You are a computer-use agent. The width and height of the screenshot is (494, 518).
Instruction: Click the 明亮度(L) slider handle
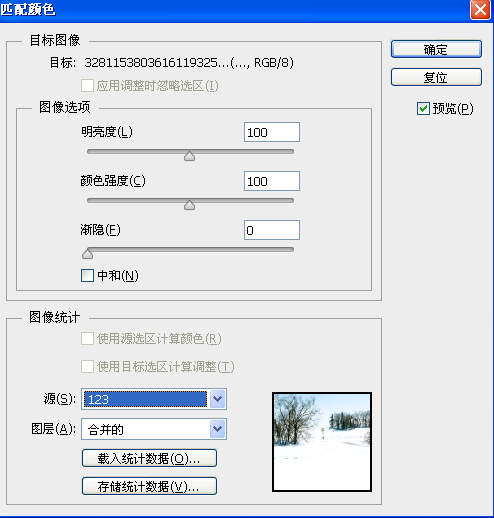pos(189,156)
